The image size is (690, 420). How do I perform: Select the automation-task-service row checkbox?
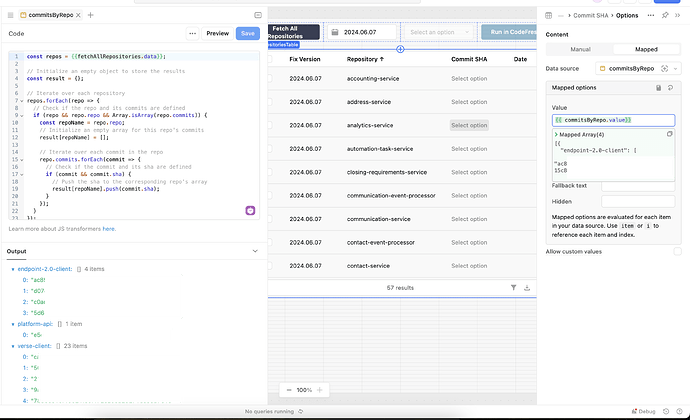tap(270, 149)
